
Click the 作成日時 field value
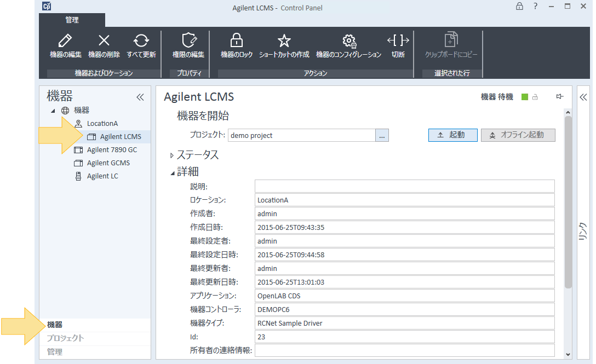(x=404, y=228)
